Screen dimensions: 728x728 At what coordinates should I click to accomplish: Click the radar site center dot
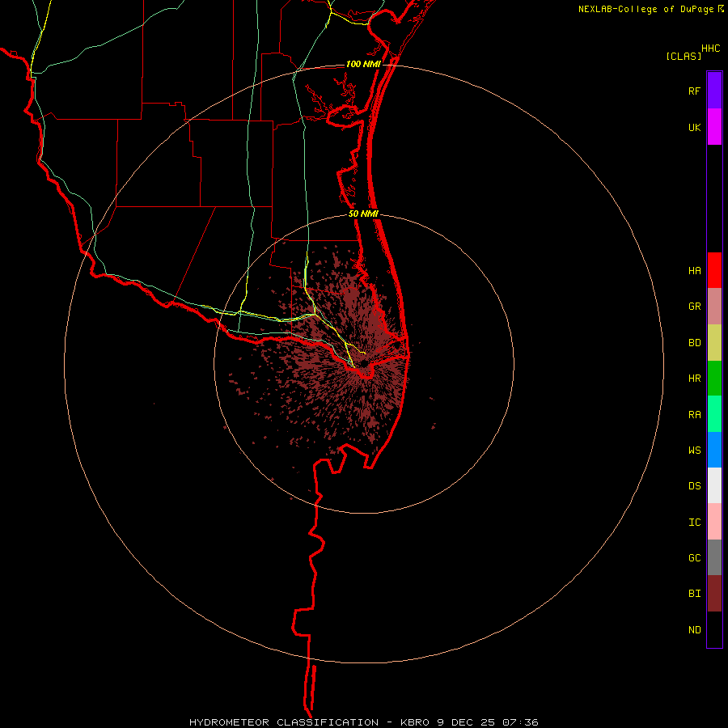tap(365, 363)
